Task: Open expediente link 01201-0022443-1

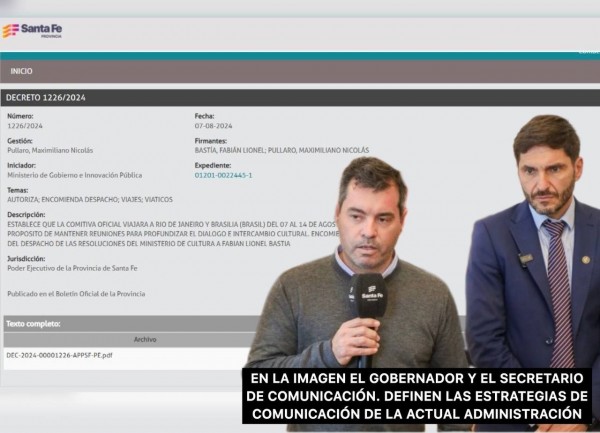Action: click(x=223, y=175)
